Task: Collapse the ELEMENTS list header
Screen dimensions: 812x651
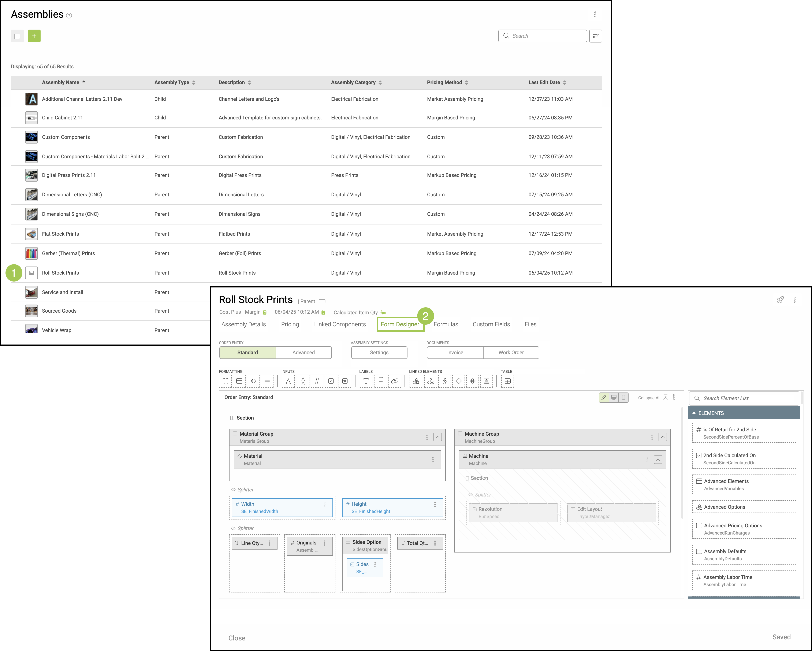Action: [x=694, y=413]
